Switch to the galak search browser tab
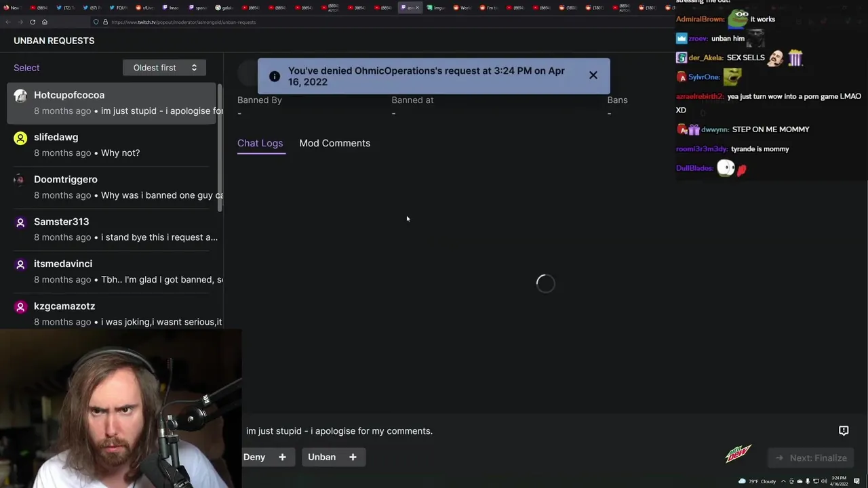This screenshot has width=868, height=488. point(225,7)
